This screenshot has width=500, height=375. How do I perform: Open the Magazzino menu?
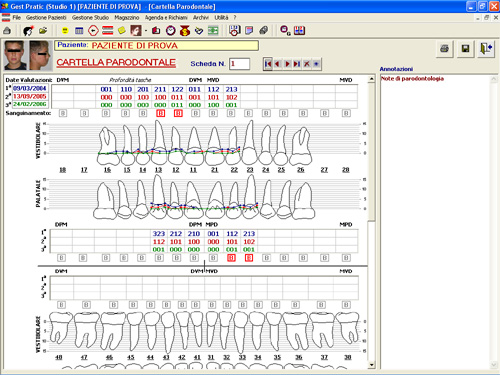(x=127, y=17)
